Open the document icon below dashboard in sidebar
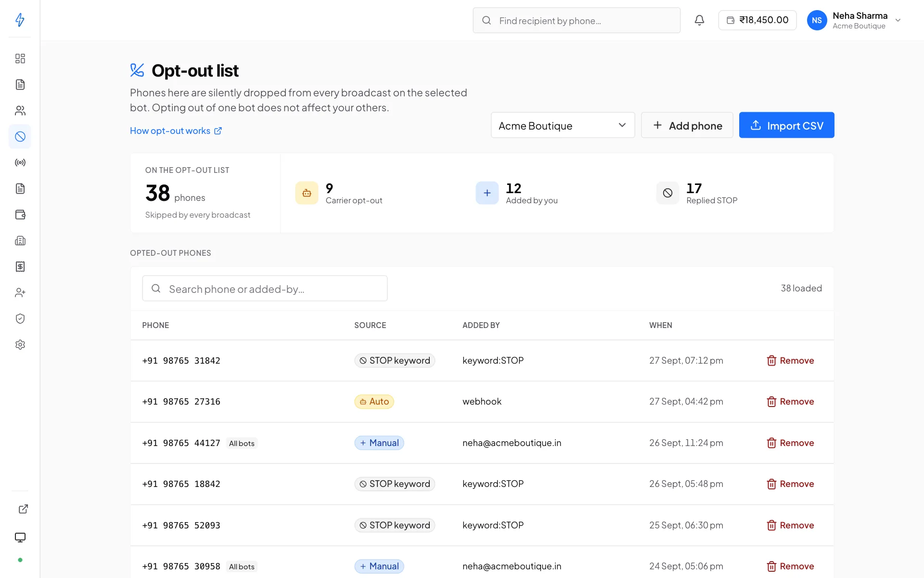 [20, 84]
